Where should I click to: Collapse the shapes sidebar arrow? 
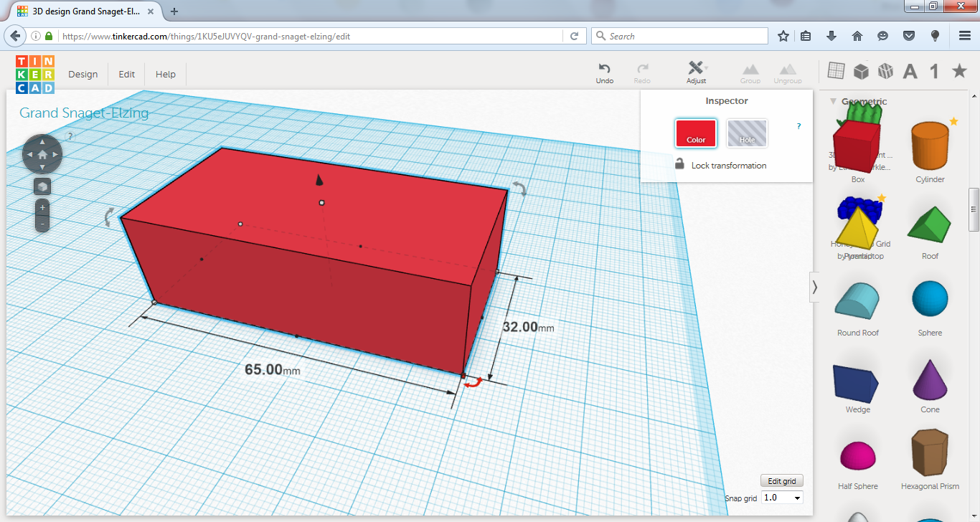[814, 287]
